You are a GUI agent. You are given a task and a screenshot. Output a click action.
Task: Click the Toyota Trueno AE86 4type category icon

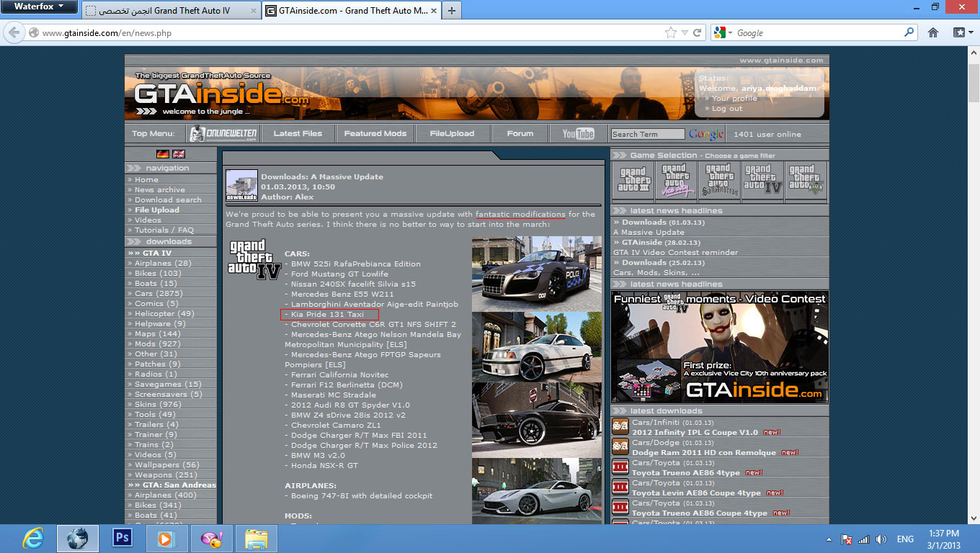620,467
